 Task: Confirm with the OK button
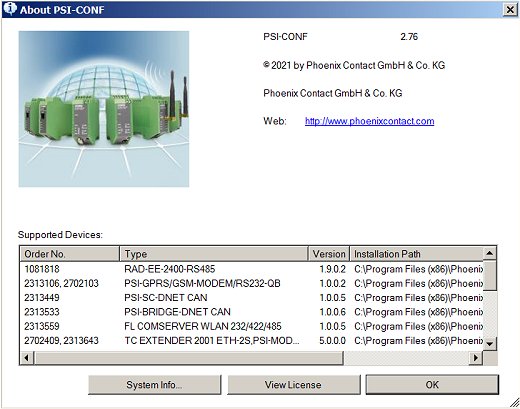432,385
